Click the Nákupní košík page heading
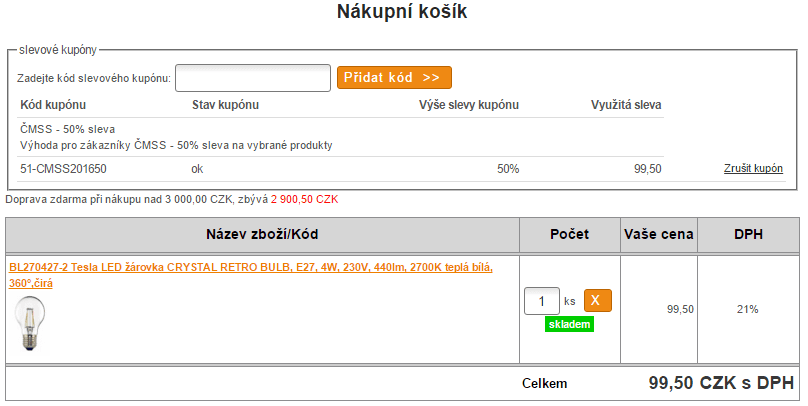 402,11
